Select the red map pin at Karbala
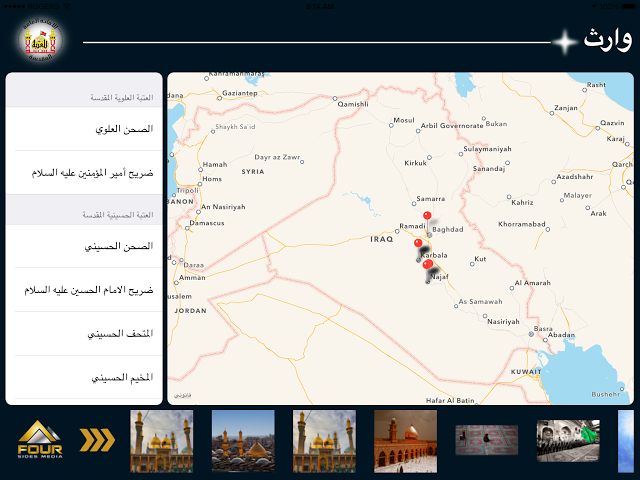The width and height of the screenshot is (640, 480). click(418, 244)
